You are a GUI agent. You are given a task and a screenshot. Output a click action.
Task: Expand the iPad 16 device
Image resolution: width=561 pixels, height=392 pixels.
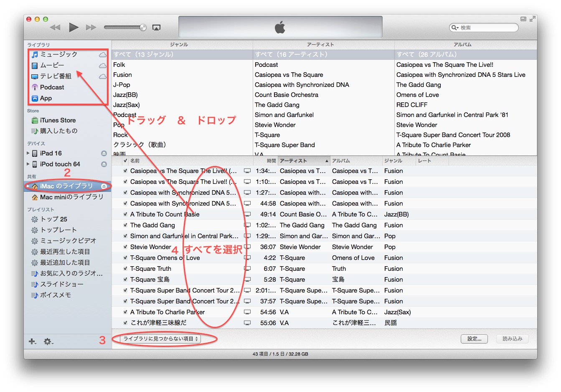(x=28, y=153)
